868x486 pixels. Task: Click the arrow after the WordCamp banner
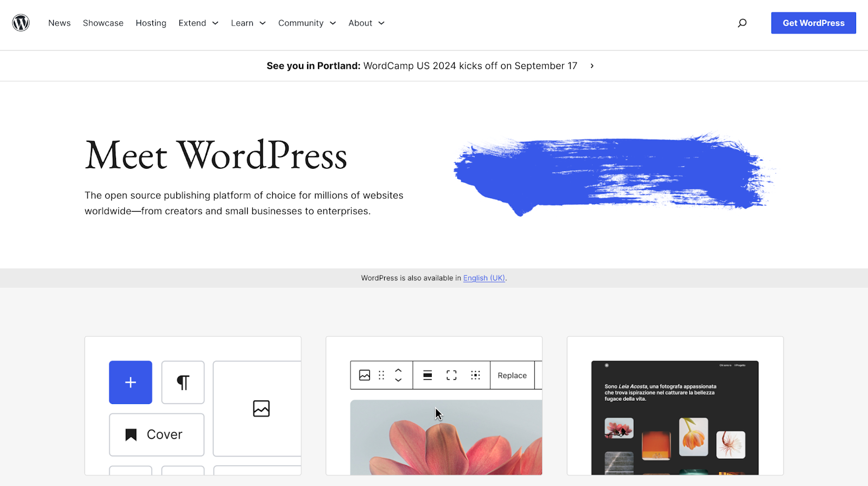[592, 66]
